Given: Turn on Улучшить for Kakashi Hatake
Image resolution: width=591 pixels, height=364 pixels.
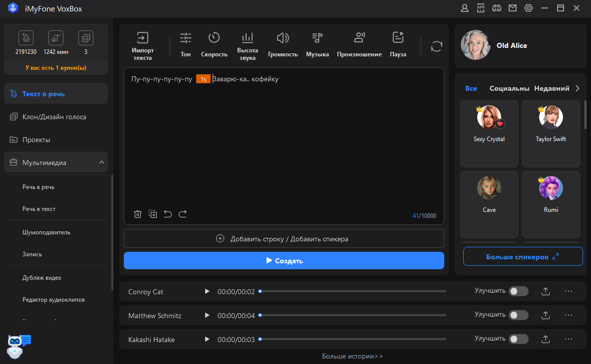Looking at the screenshot, I should click(x=518, y=339).
